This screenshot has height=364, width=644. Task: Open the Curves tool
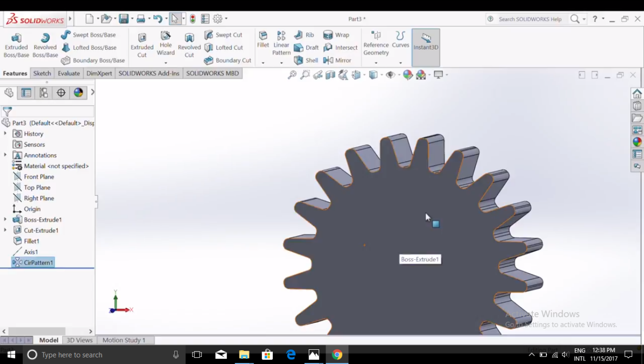click(x=400, y=40)
